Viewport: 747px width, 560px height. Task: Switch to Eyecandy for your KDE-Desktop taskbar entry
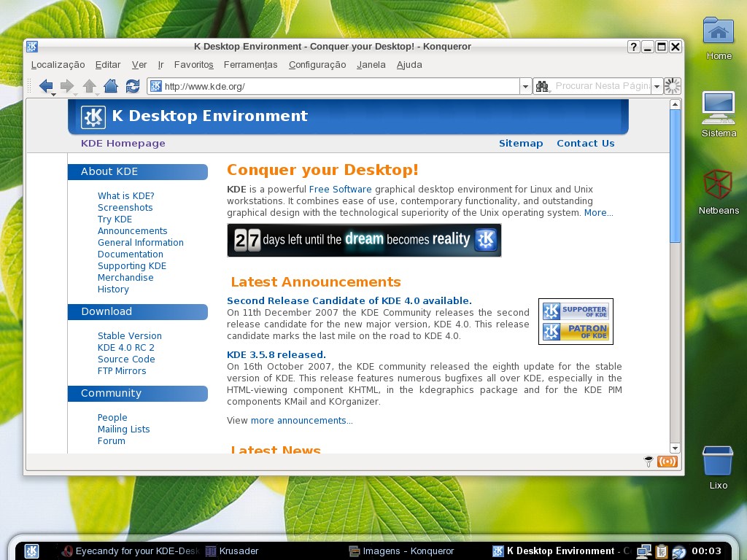(x=131, y=551)
